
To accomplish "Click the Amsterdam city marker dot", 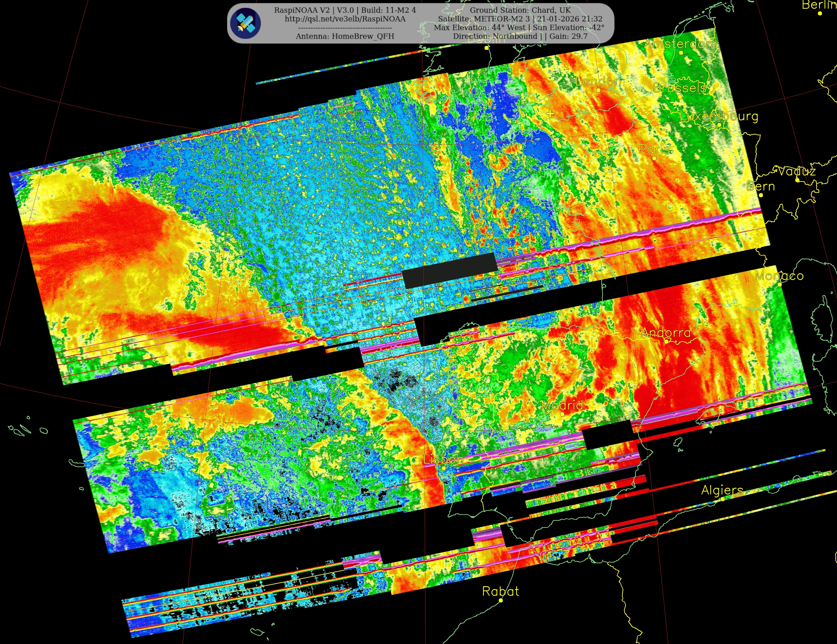I will pos(681,53).
